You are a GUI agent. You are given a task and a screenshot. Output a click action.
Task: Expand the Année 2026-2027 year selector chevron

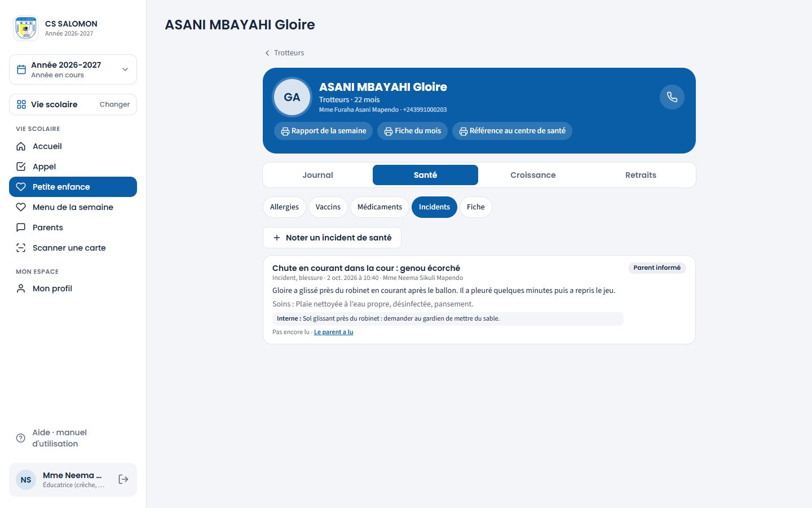click(125, 69)
